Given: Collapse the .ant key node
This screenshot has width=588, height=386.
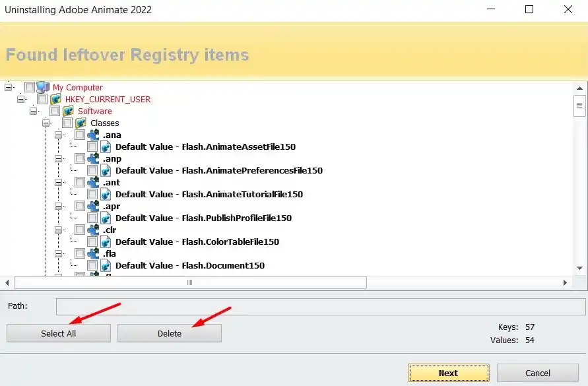Looking at the screenshot, I should pos(59,182).
